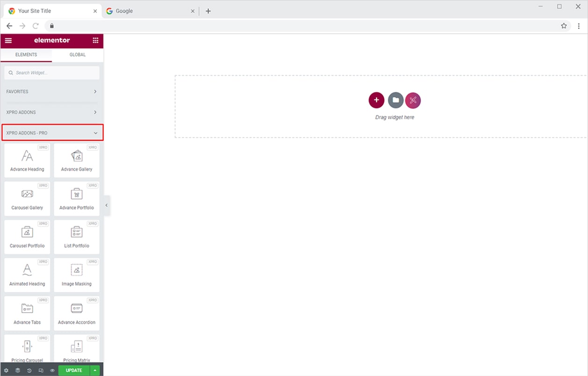Select the Advance Tabs widget
Image resolution: width=588 pixels, height=376 pixels.
pos(27,313)
